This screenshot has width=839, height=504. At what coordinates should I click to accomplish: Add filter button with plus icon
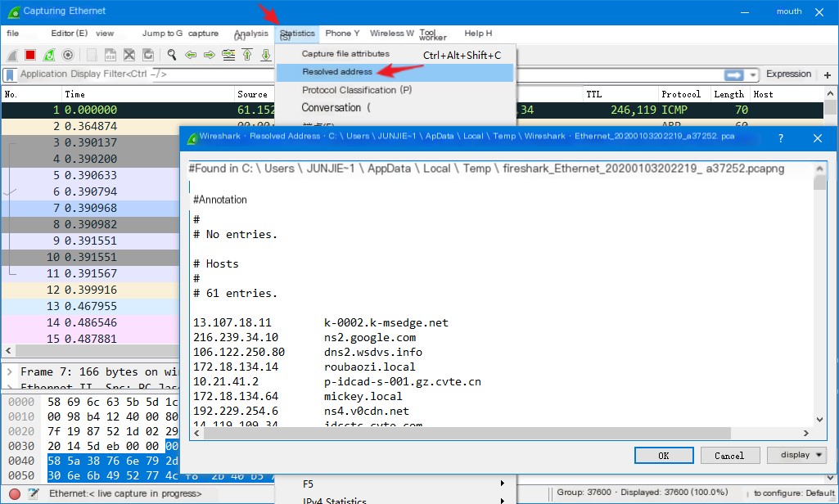[x=828, y=75]
